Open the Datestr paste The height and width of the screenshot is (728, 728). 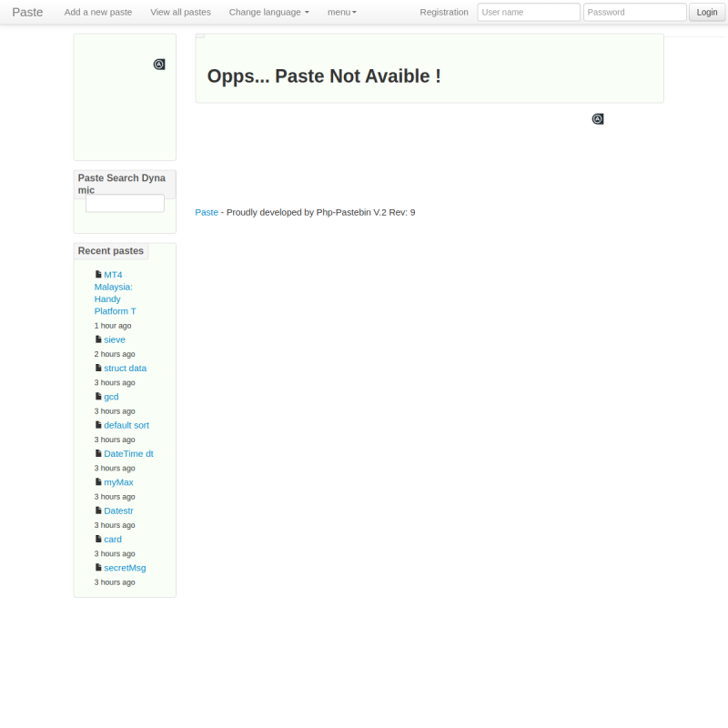click(118, 511)
